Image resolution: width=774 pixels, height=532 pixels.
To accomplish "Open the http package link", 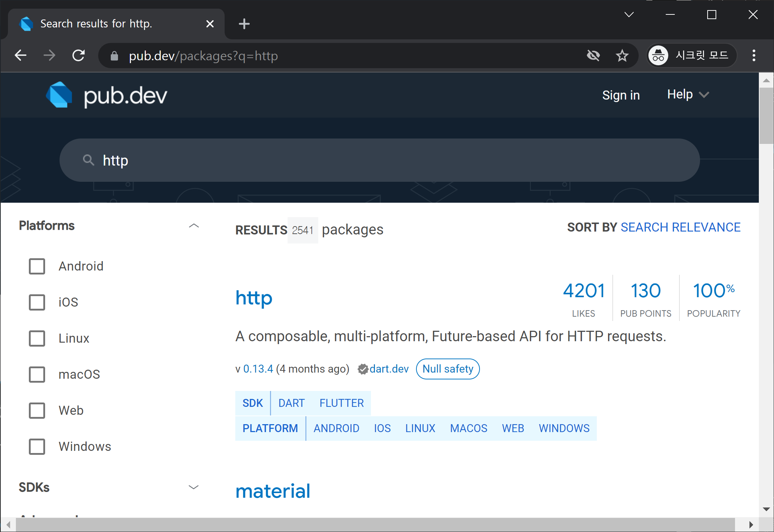I will [254, 298].
